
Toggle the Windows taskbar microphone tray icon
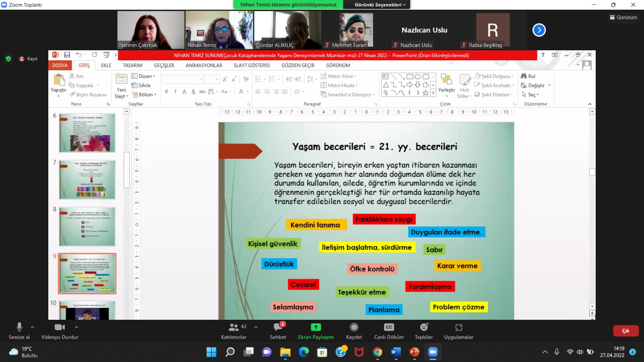point(557,352)
